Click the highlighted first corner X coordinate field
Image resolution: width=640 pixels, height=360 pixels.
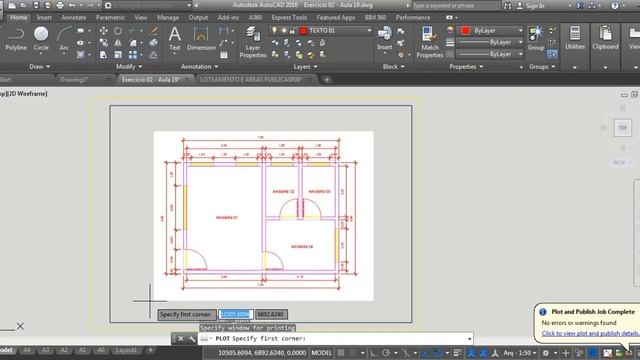[x=236, y=314]
